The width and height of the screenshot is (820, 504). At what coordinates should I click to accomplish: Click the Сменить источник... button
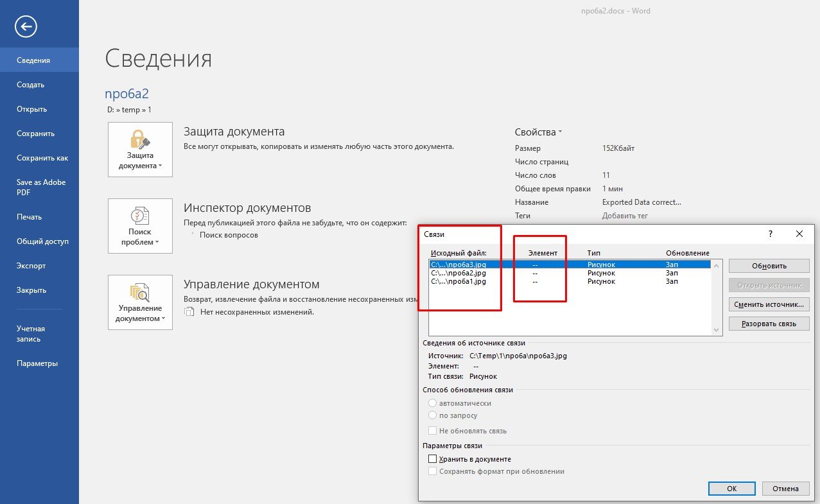pos(769,304)
